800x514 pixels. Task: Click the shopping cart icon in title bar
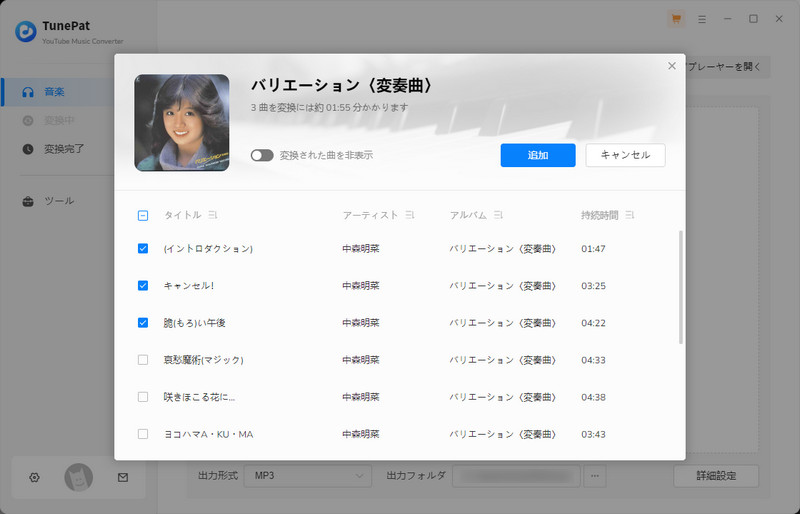pos(676,19)
